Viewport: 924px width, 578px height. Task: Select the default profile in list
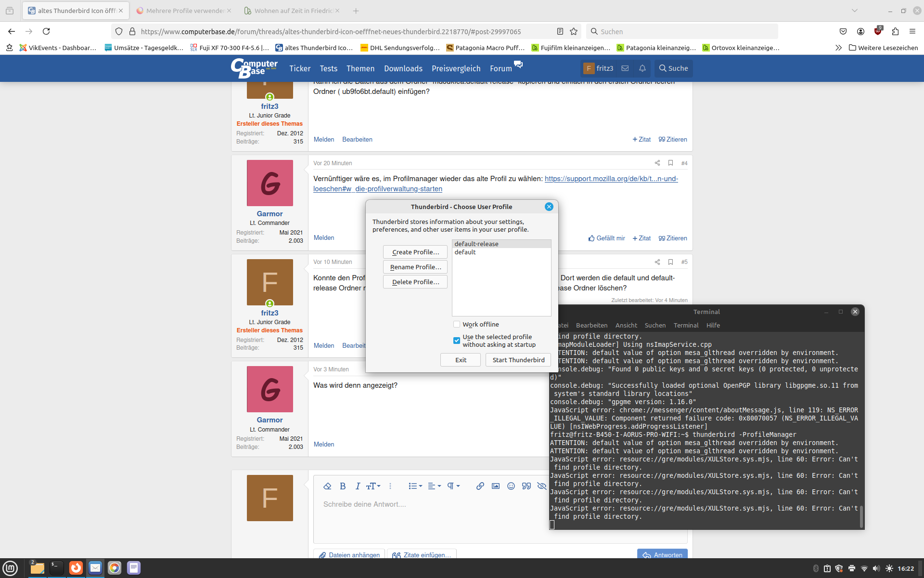point(465,252)
